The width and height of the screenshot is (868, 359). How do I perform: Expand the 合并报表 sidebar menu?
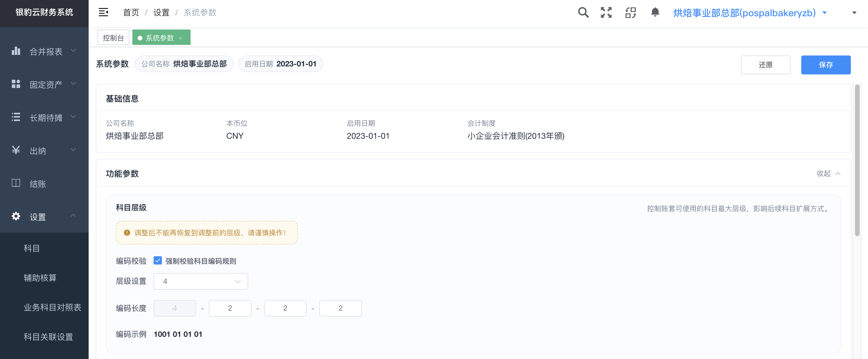[44, 51]
